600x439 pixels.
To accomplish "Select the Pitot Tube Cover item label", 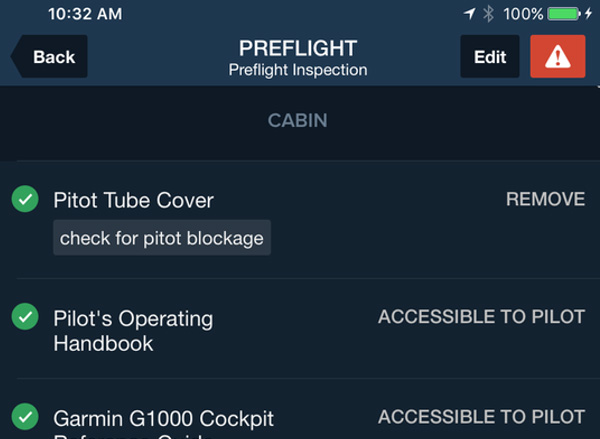I will tap(133, 200).
